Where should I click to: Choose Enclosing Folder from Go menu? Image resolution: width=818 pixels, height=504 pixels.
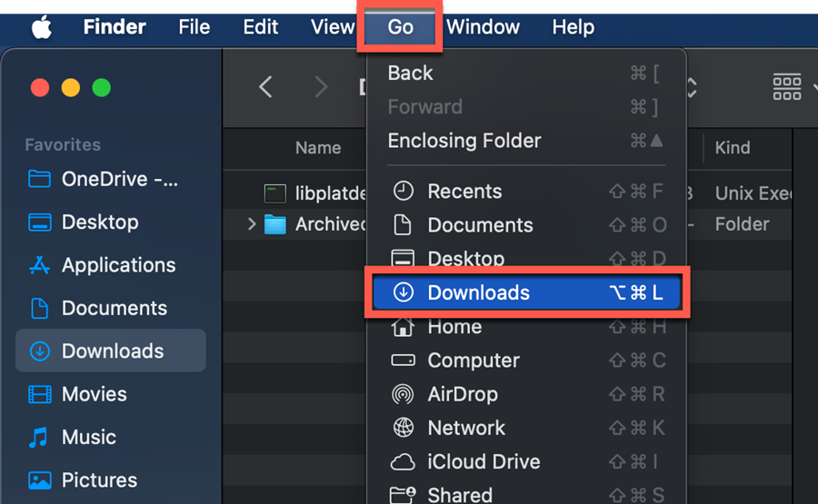526,141
